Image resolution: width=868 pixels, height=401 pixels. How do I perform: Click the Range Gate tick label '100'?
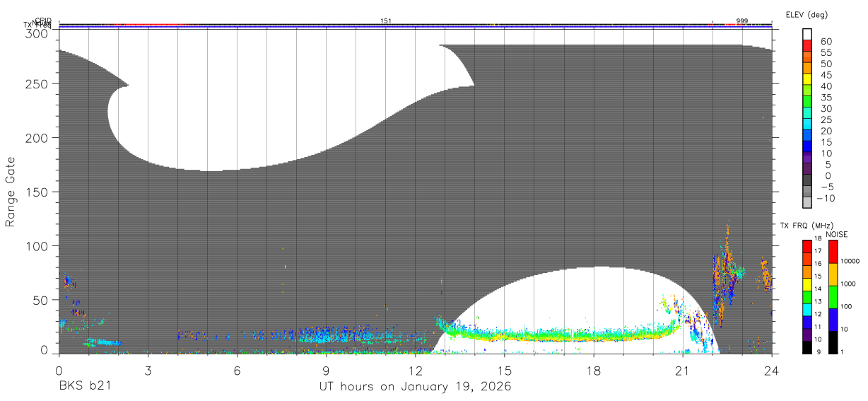(37, 246)
